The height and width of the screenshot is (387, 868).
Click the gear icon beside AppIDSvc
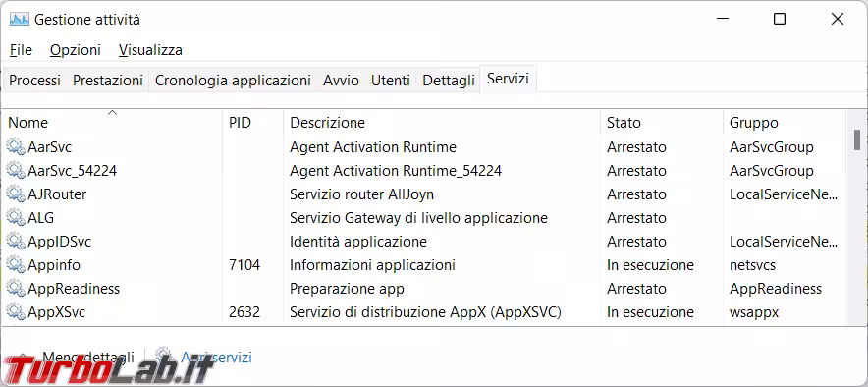(16, 242)
